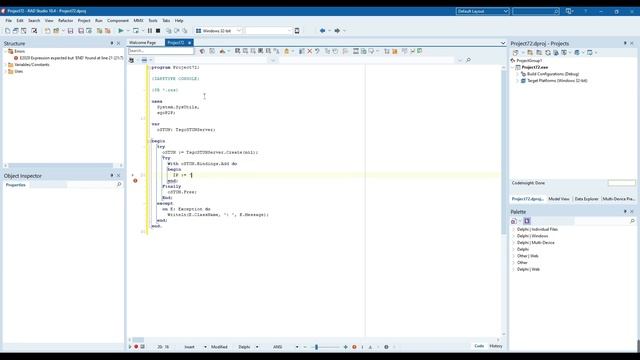Expand Delphi | Individual Files palette category

[x=513, y=229]
